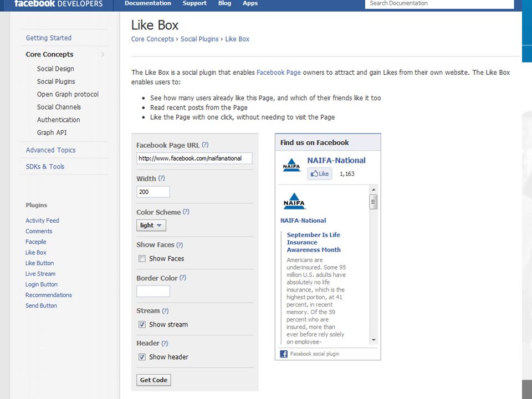Click the stream scrollbar up arrow
This screenshot has height=399, width=532.
[x=374, y=190]
